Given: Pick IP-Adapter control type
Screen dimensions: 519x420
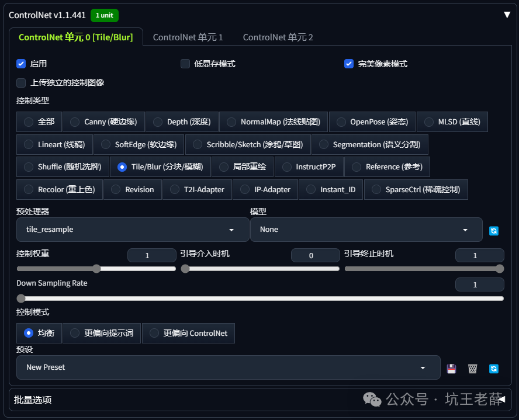Looking at the screenshot, I should tap(265, 189).
